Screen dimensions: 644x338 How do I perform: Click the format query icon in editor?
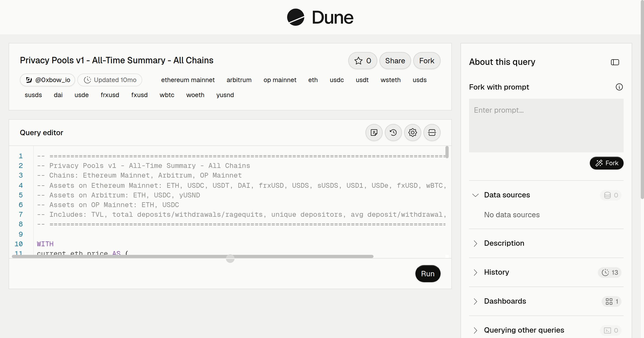point(374,133)
